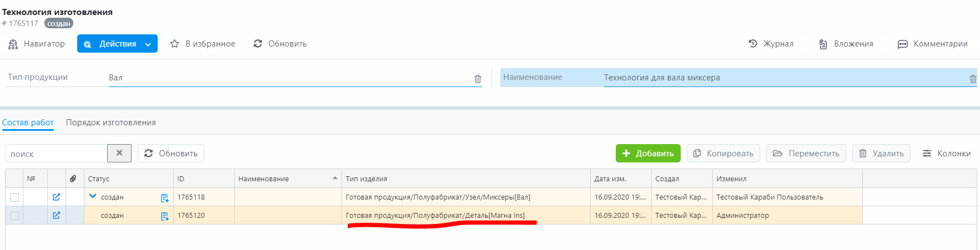980x250 pixels.
Task: Open the external link icon for row 1765120
Action: point(56,216)
